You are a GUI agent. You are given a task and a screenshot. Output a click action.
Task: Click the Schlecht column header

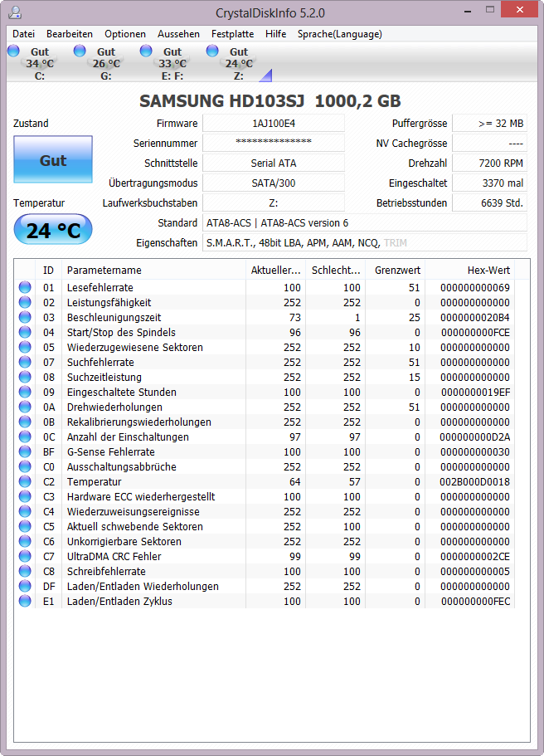pos(335,270)
